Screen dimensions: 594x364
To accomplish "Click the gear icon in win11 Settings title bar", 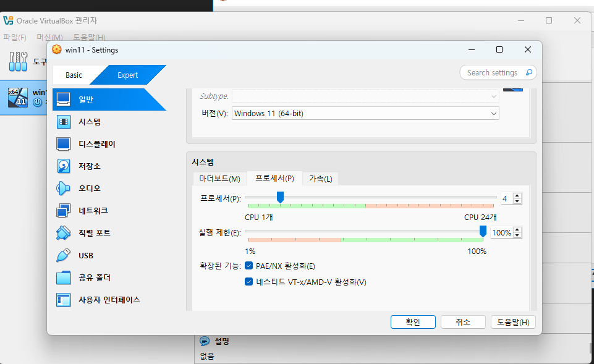I will (57, 49).
